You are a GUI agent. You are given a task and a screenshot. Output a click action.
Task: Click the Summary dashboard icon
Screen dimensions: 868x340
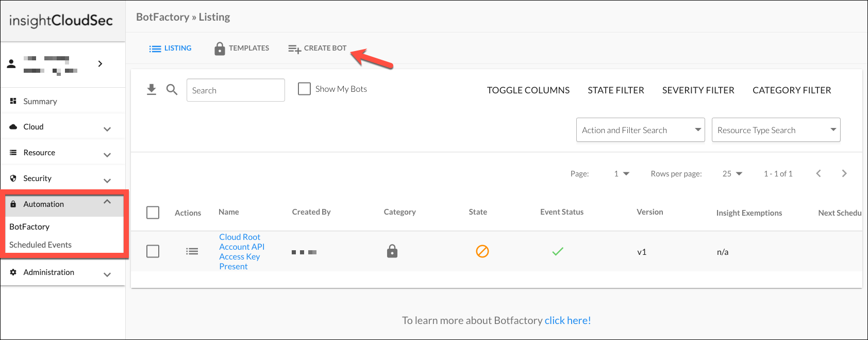[x=13, y=101]
